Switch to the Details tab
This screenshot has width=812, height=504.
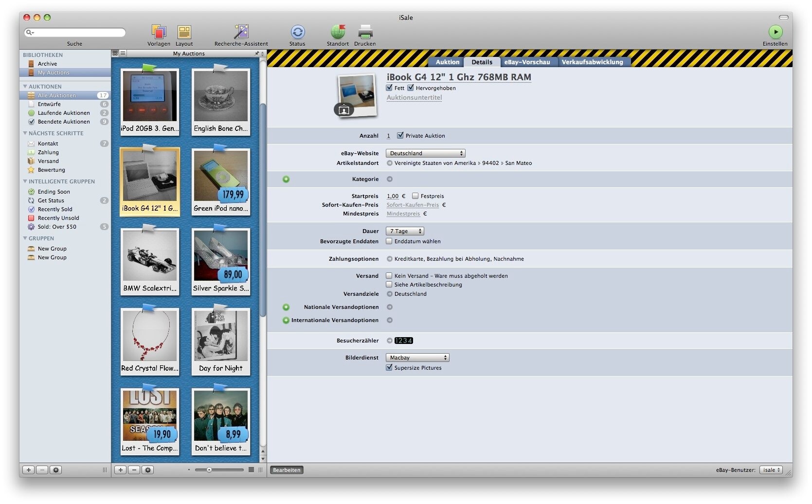click(482, 62)
